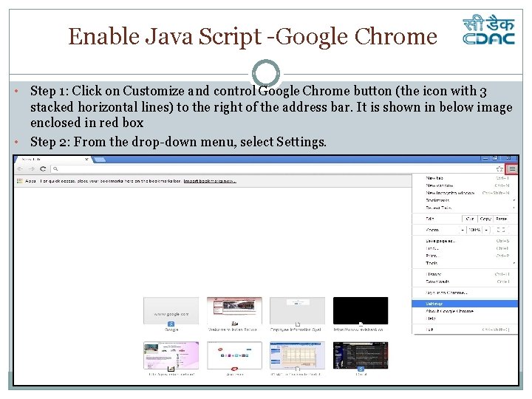This screenshot has height=399, width=532.
Task: Open the dark page thumbnail in second row
Action: click(x=361, y=355)
